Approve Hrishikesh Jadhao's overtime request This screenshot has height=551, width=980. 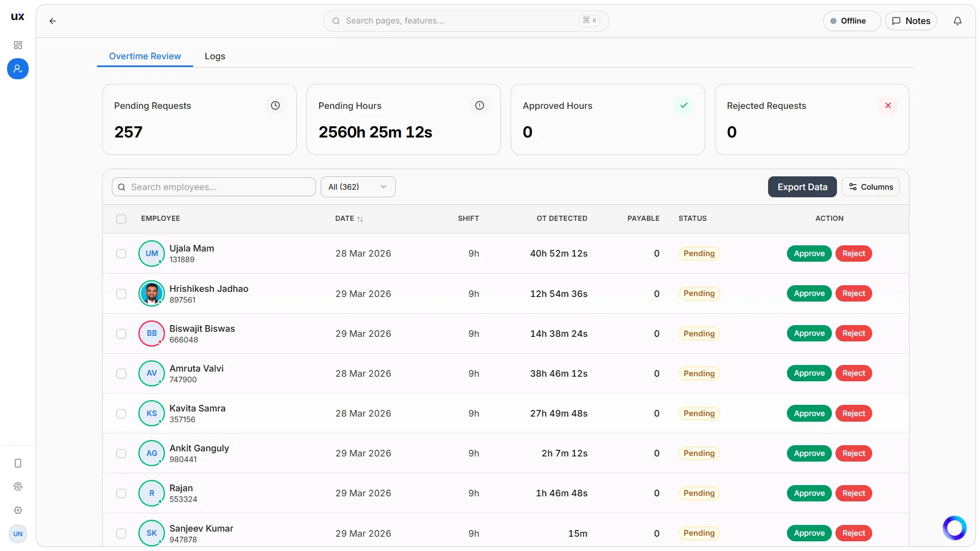click(x=809, y=293)
